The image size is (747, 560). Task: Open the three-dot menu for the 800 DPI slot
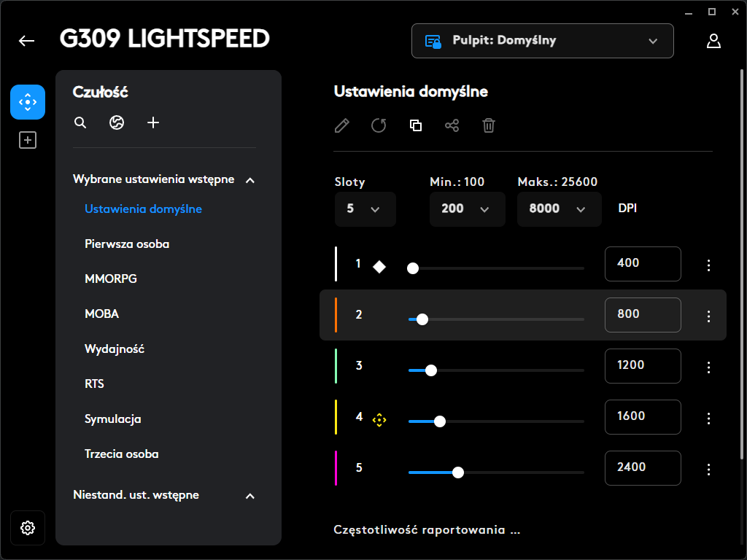pos(708,316)
